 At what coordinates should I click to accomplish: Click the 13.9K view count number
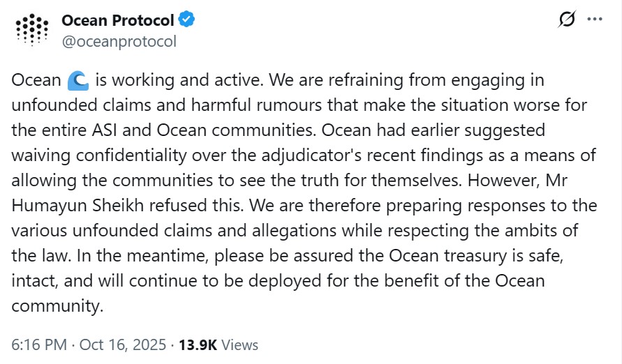[199, 344]
